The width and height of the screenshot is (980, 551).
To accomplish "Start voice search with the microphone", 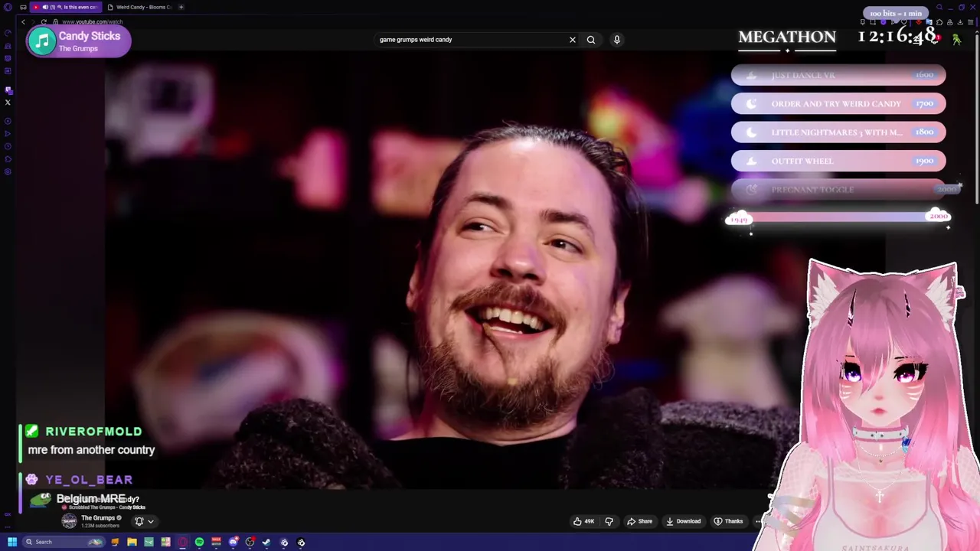I will click(616, 39).
